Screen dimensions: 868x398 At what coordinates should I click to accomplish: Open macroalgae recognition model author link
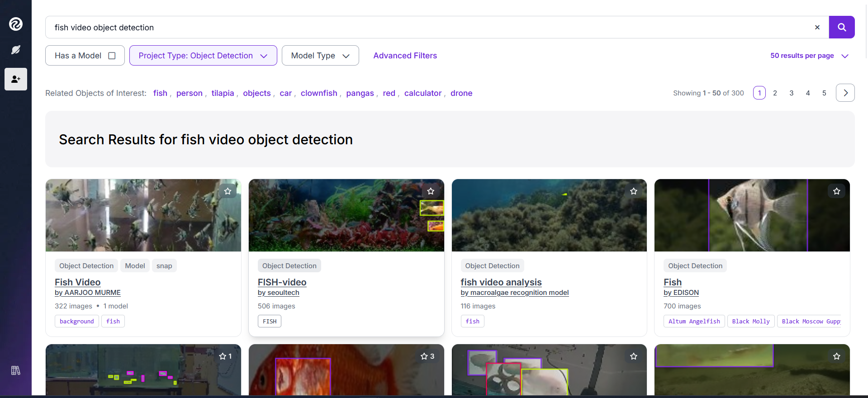(515, 293)
